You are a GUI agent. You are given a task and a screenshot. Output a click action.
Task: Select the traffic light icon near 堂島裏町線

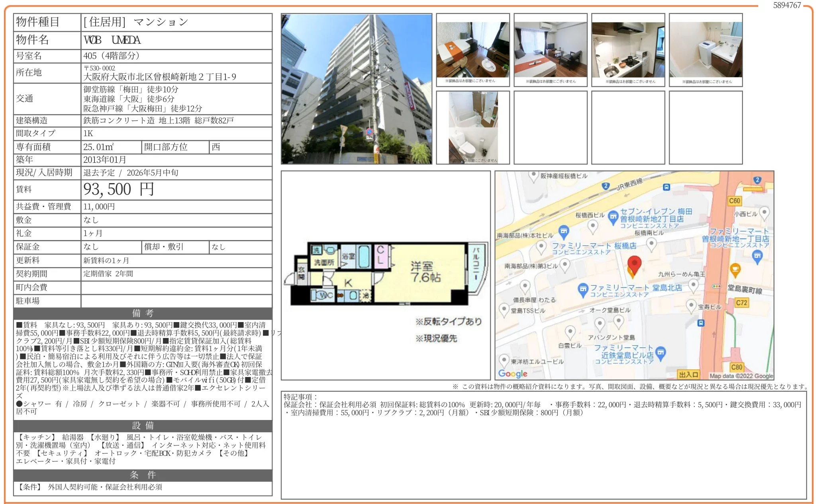(717, 285)
